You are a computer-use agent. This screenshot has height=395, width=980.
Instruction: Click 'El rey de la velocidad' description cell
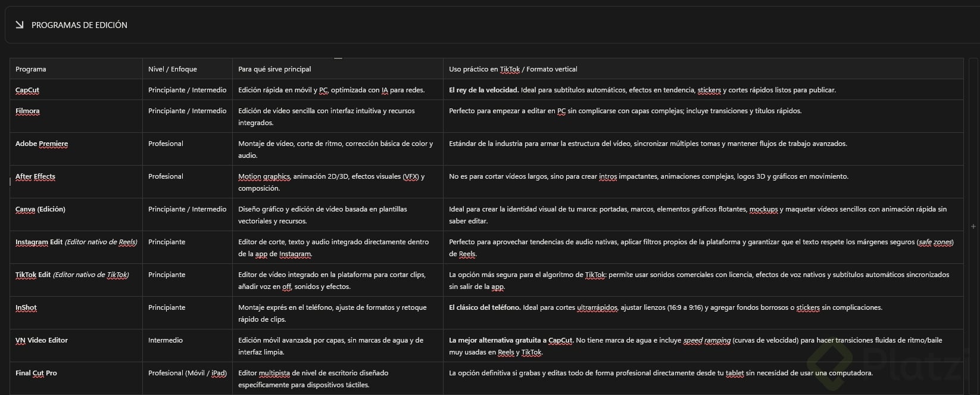[703, 89]
